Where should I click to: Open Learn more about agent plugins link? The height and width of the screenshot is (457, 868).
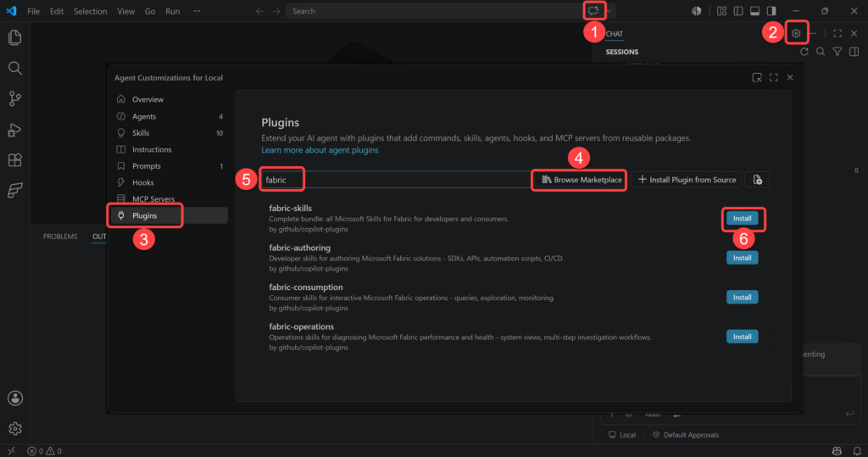pyautogui.click(x=320, y=150)
